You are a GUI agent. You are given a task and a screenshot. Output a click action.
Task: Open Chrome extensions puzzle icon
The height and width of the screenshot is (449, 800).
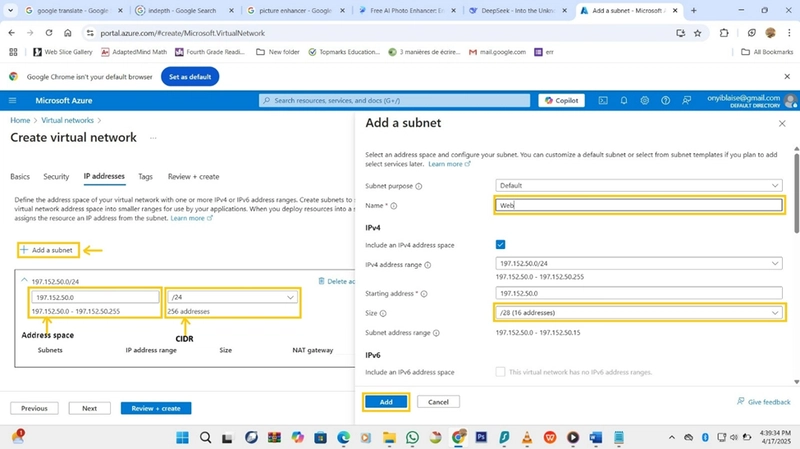pyautogui.click(x=724, y=33)
